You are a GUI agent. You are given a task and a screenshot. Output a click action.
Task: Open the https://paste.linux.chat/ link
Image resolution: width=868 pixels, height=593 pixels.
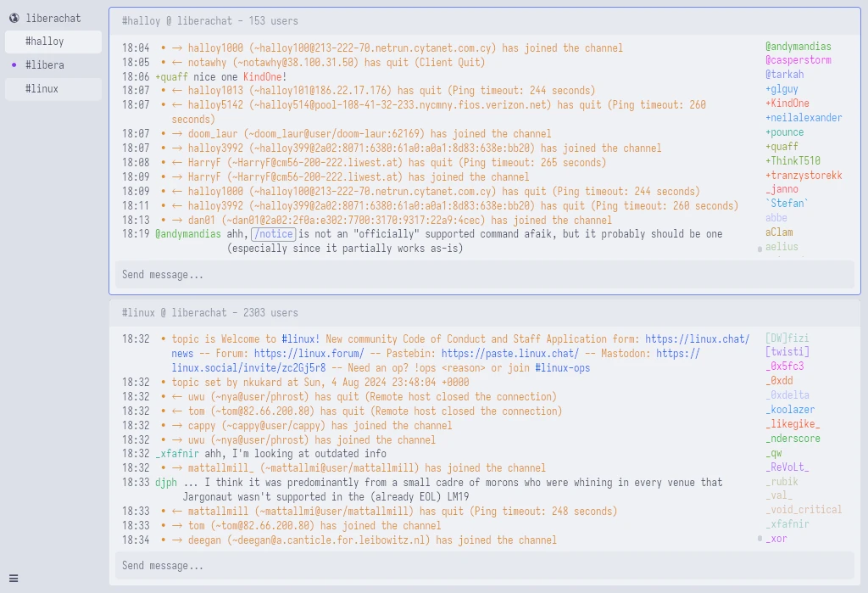coord(509,354)
